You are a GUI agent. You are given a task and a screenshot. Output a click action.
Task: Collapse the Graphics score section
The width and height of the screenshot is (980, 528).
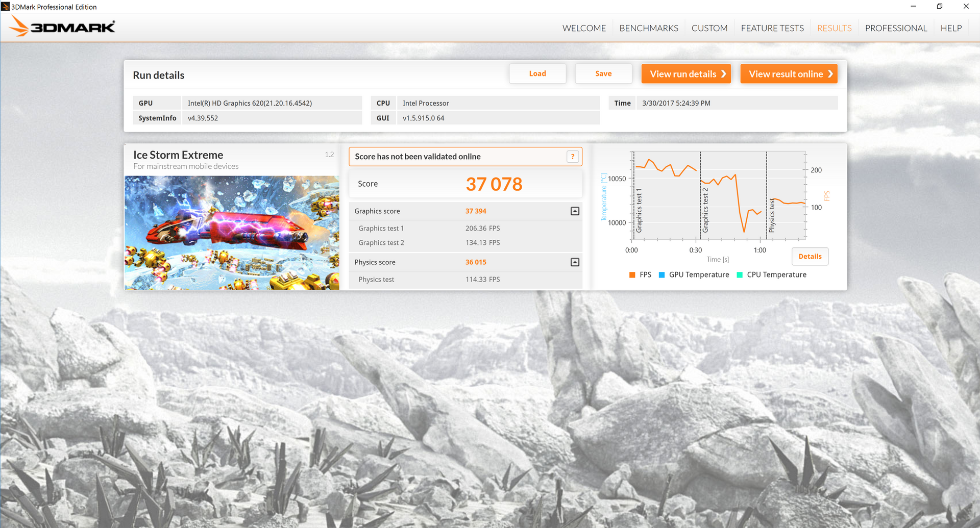coord(575,211)
